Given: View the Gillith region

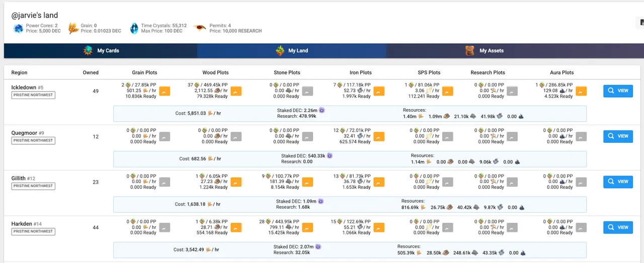Looking at the screenshot, I should pyautogui.click(x=618, y=182).
